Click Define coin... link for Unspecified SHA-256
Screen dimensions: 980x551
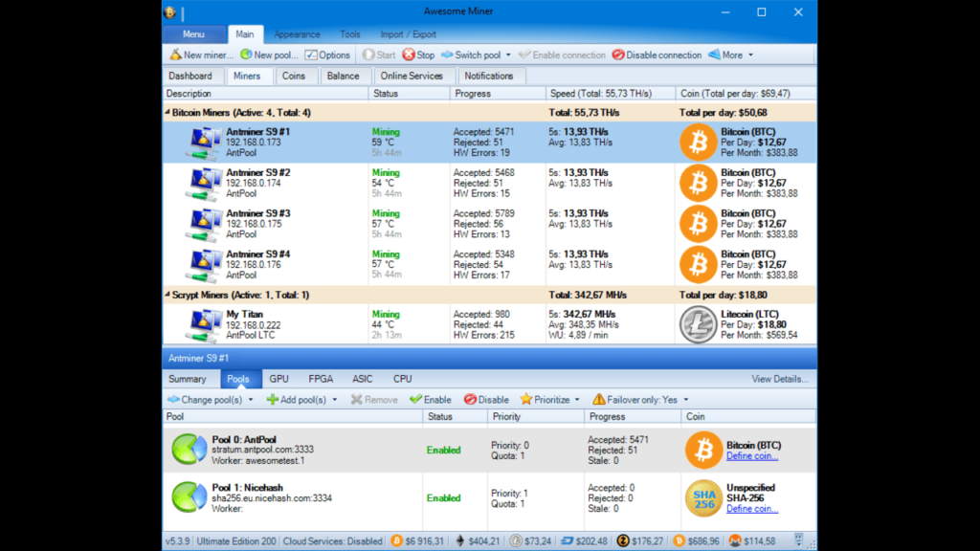[x=752, y=509]
